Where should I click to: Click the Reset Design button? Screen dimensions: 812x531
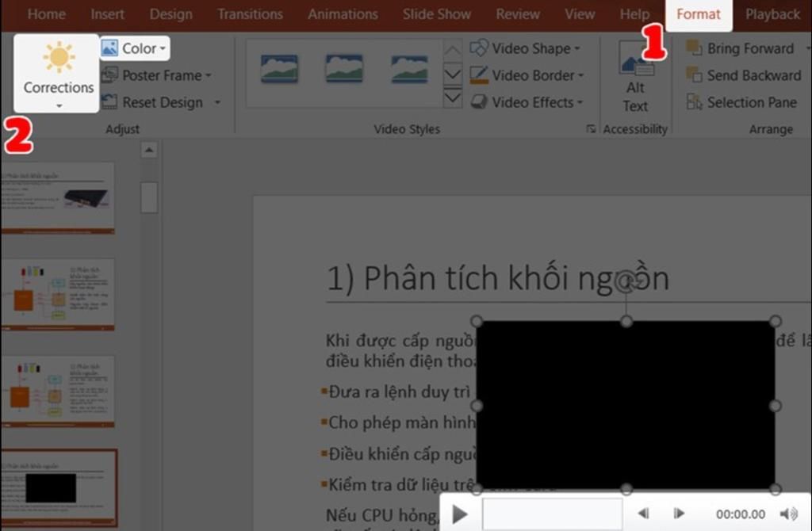[x=153, y=102]
